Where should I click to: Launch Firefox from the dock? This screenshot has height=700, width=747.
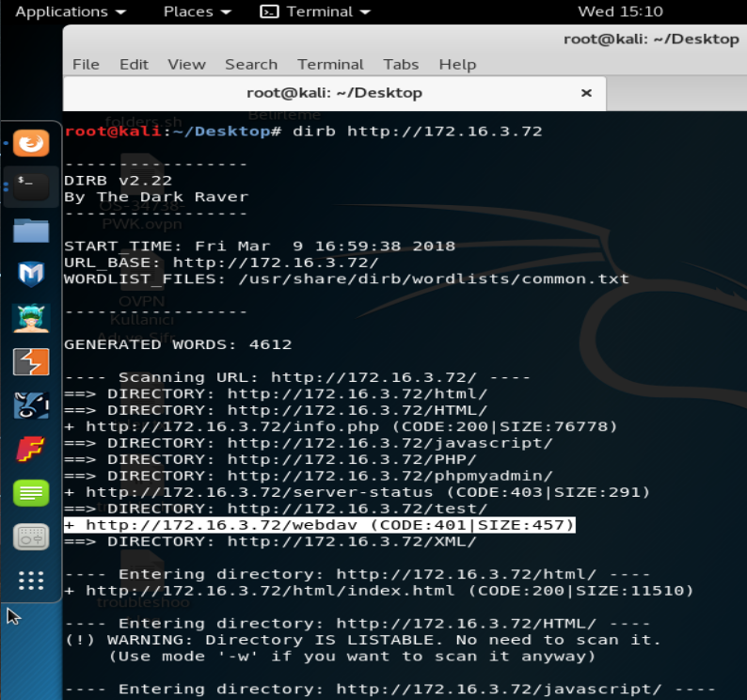coord(31,143)
